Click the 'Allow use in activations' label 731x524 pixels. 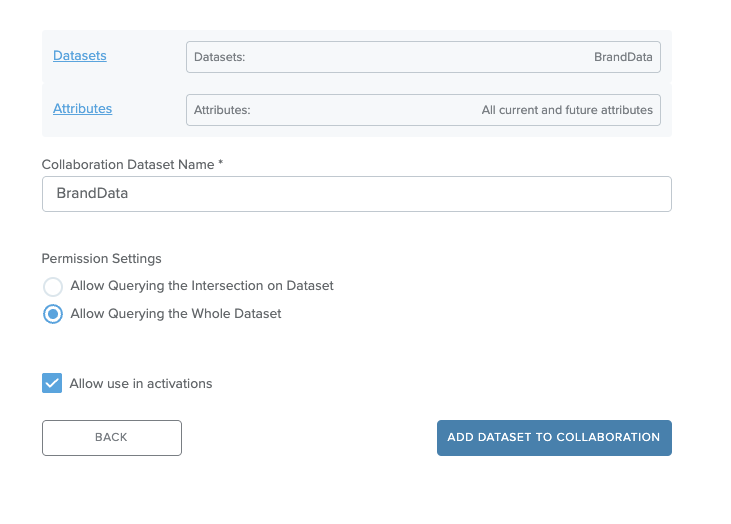141,383
